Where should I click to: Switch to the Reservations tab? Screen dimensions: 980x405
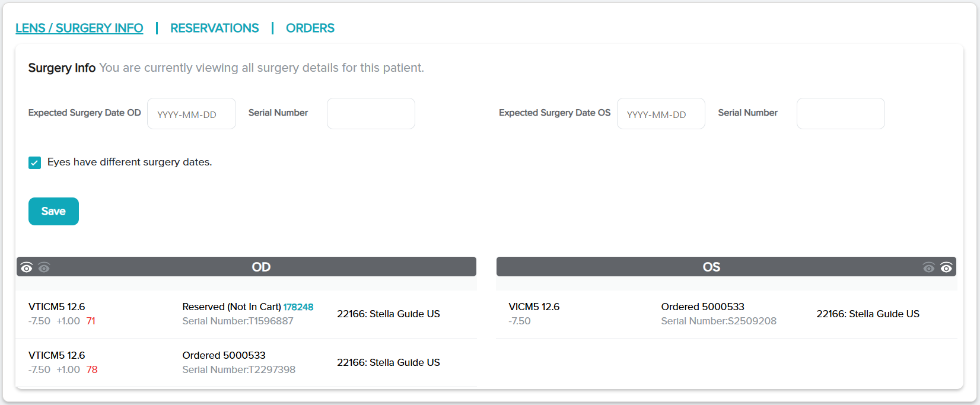pyautogui.click(x=214, y=28)
